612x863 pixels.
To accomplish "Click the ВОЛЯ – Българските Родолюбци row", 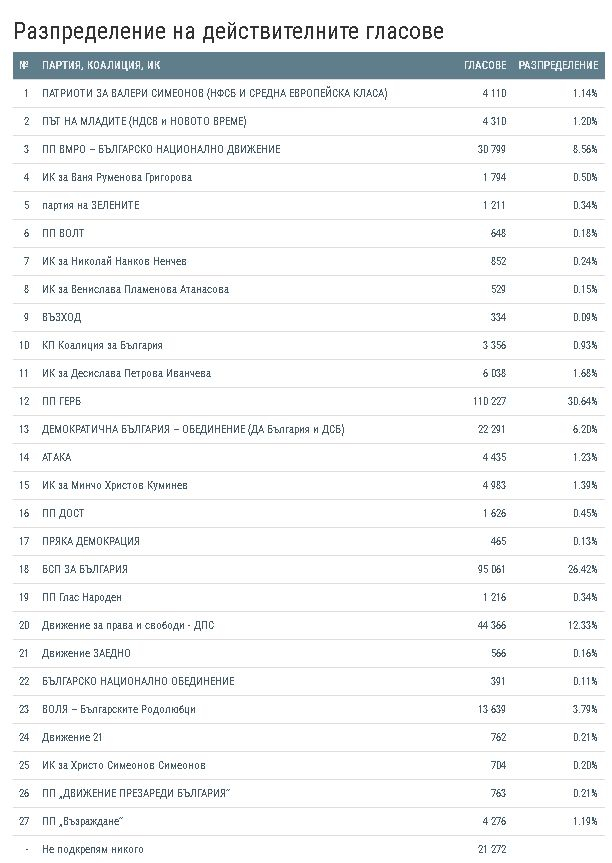I will click(309, 709).
